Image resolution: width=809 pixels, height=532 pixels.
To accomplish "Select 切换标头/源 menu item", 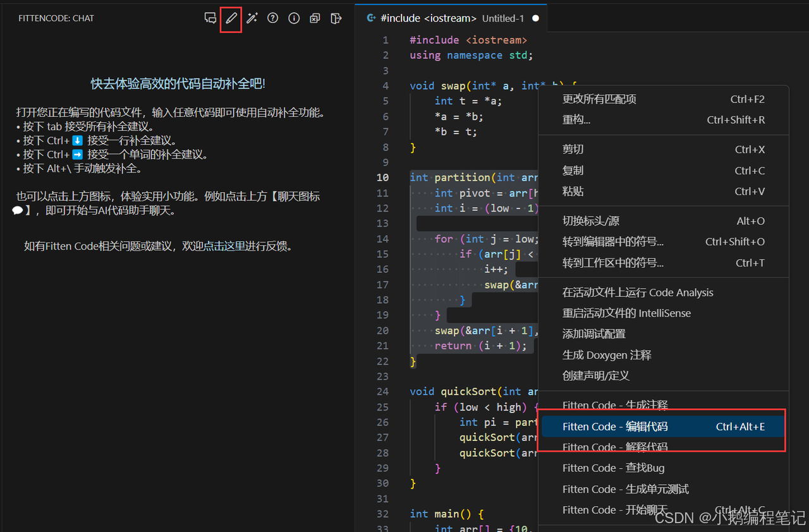I will click(x=664, y=221).
